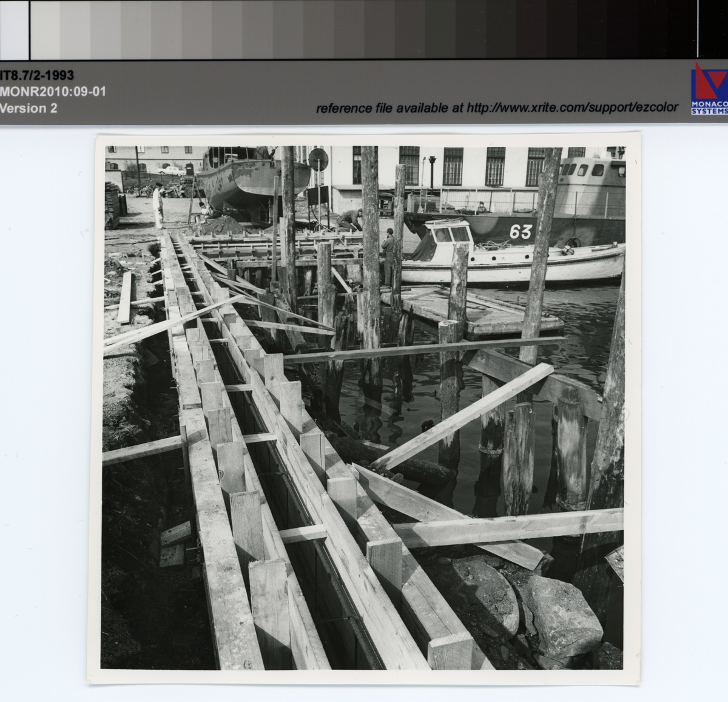The image size is (728, 702).
Task: Click the worker standing by the pilings
Action: coord(387,255)
